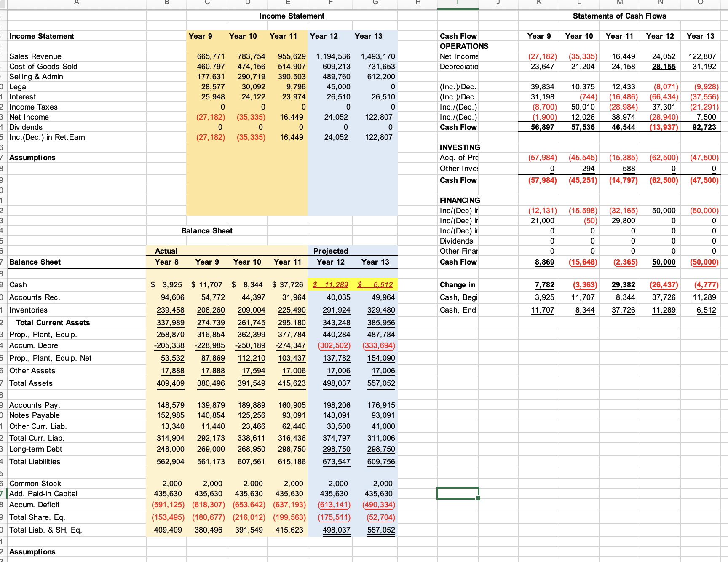This screenshot has width=728, height=562.
Task: Select Total Liabilities Year 11 value 615,186
Action: click(292, 462)
